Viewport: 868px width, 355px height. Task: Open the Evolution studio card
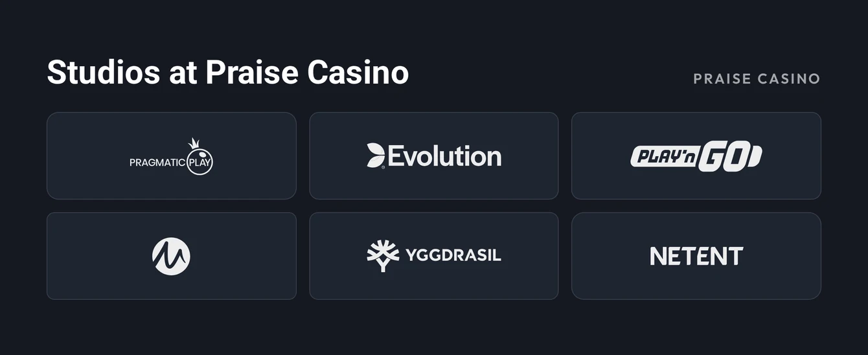434,155
